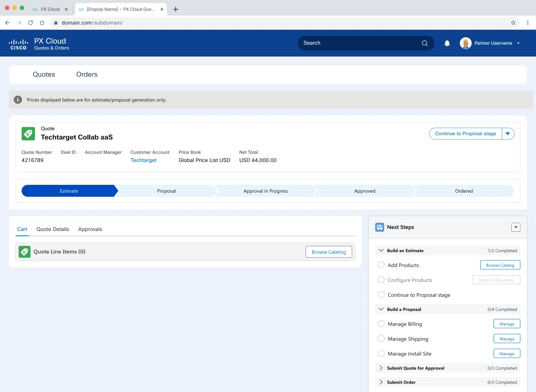
Task: Click the Next Steps panel icon
Action: click(x=380, y=227)
